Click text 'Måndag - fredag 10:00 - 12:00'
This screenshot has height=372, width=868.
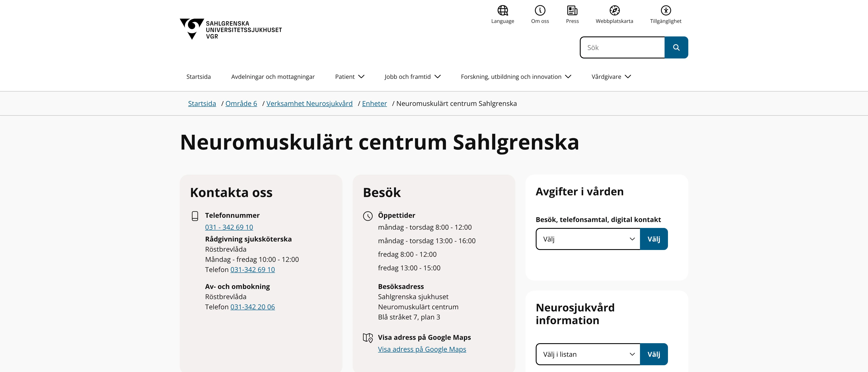click(x=252, y=260)
